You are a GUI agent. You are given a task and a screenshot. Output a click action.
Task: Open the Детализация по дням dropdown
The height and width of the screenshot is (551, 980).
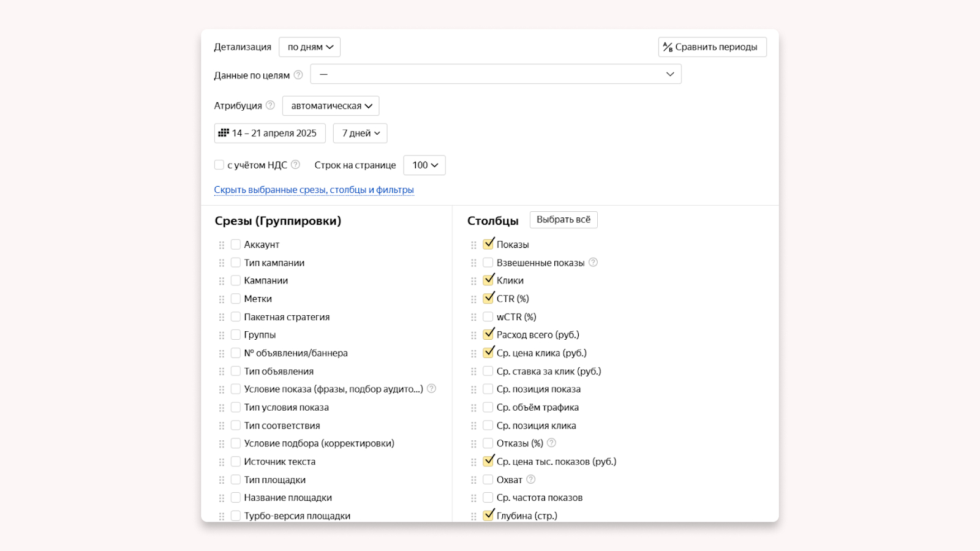click(x=310, y=47)
